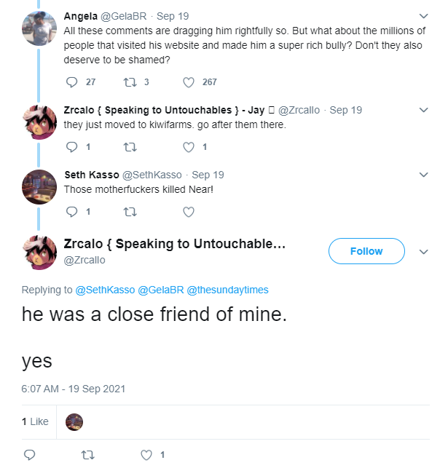The image size is (448, 476).
Task: Retweet Seth Kasso's tweet
Action: (130, 212)
